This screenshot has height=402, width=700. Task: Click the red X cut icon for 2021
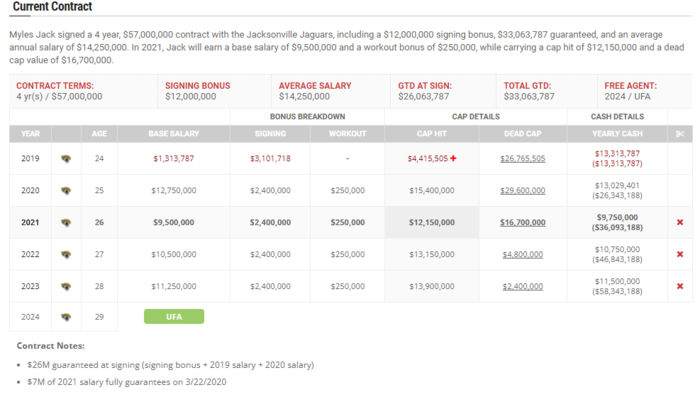point(680,222)
